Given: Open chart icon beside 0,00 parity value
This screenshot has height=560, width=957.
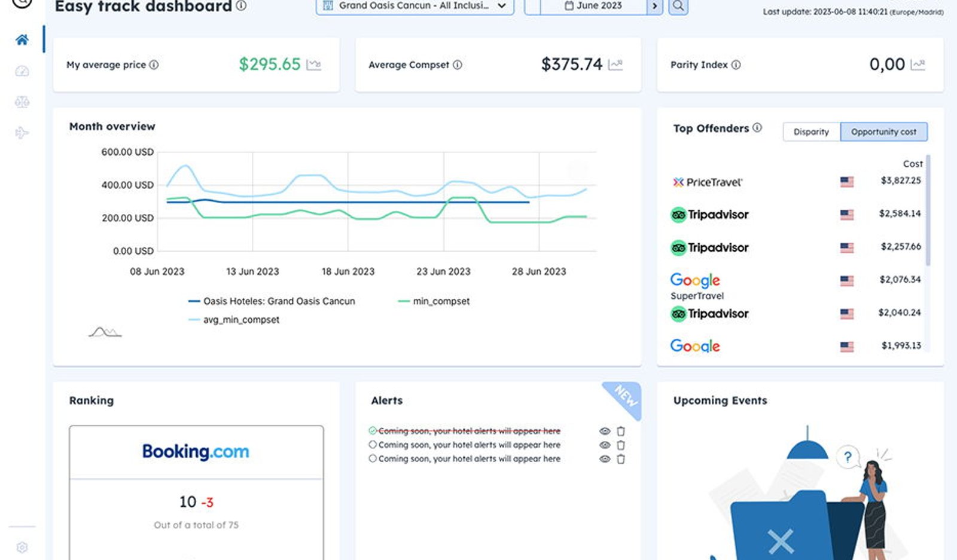Looking at the screenshot, I should coord(918,65).
